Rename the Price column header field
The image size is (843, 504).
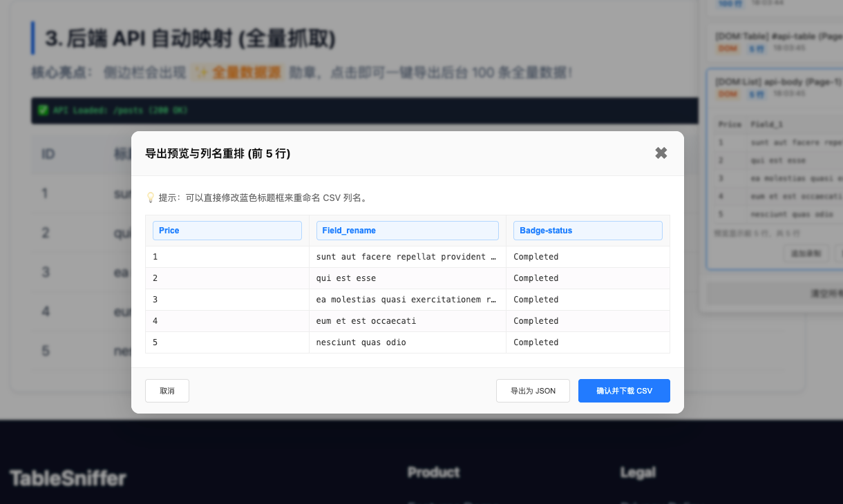tap(227, 230)
